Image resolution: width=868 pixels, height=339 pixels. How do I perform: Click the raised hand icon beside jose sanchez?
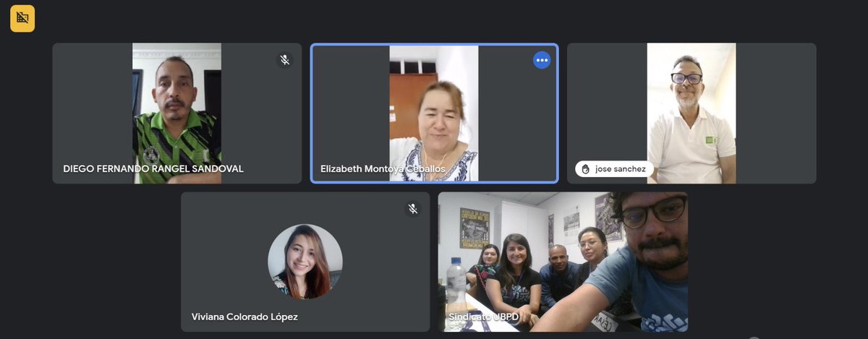(585, 168)
